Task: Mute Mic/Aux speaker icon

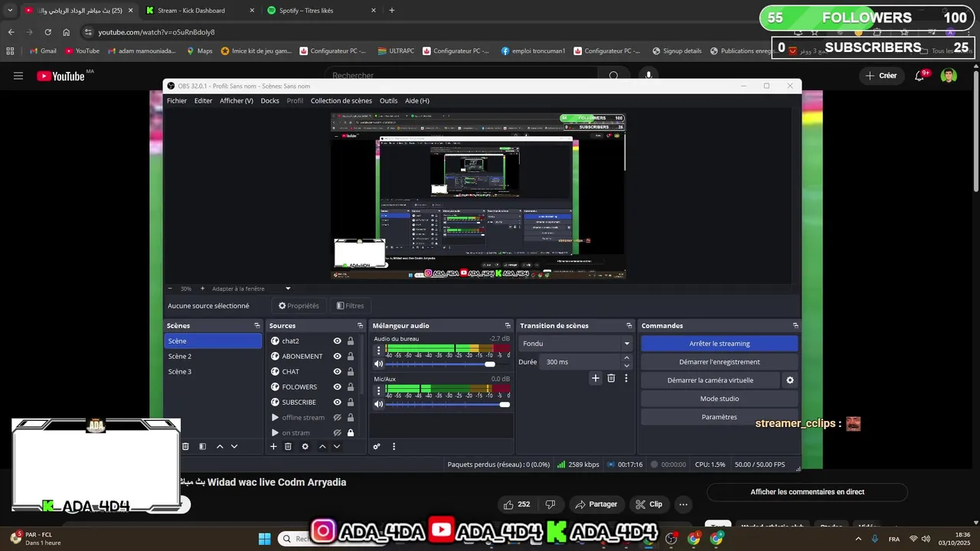Action: tap(378, 404)
